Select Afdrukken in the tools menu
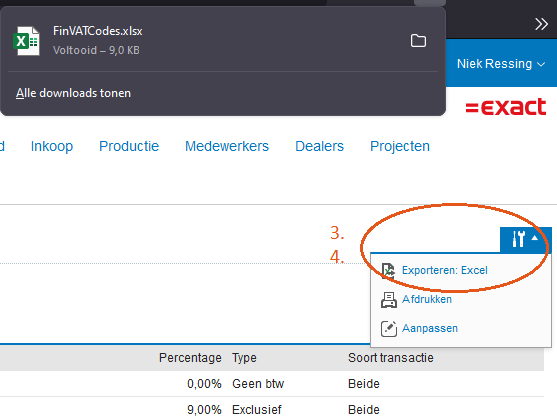 pos(427,299)
